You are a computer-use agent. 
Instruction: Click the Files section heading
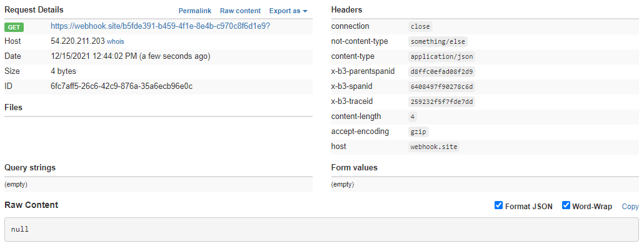[13, 107]
